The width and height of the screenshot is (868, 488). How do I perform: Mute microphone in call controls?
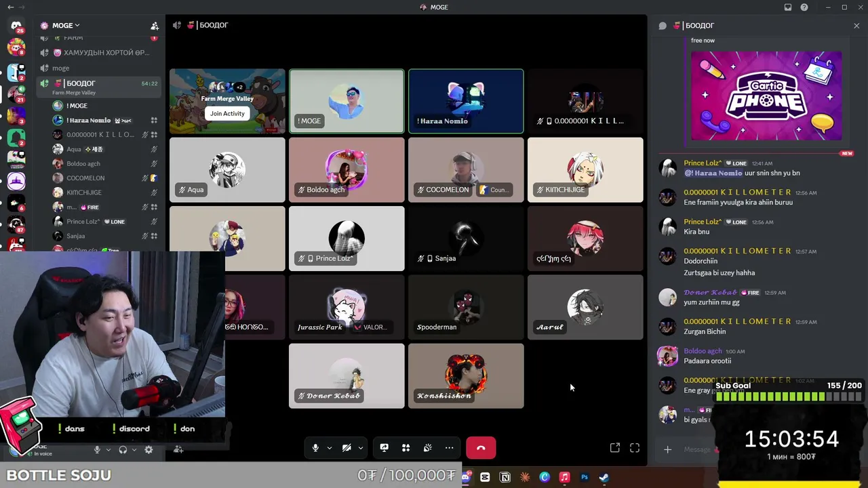[315, 448]
